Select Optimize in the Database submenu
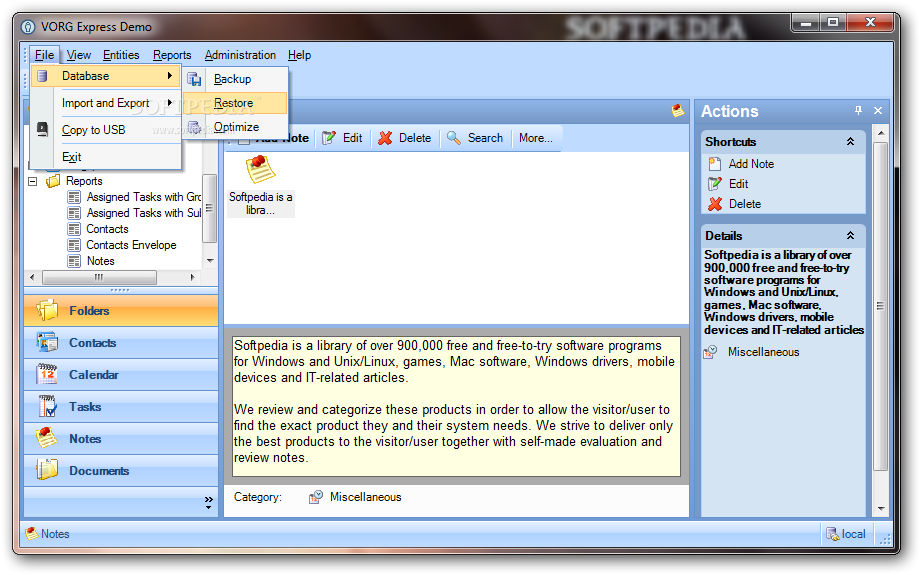The width and height of the screenshot is (921, 575). point(235,127)
